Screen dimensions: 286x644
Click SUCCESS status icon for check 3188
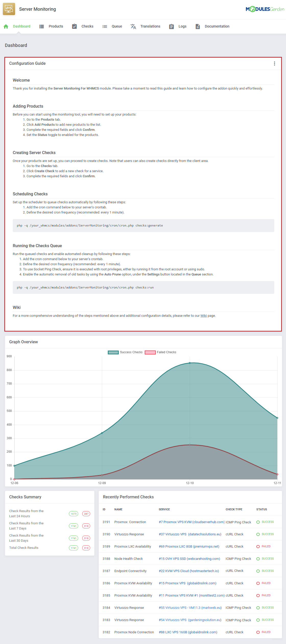[x=258, y=559]
